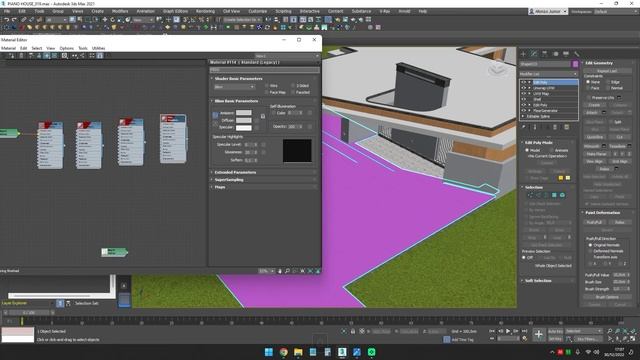Toggle visibility eye of Unwrap UVW modifier
Screen dimensions: 640x360
[524, 88]
